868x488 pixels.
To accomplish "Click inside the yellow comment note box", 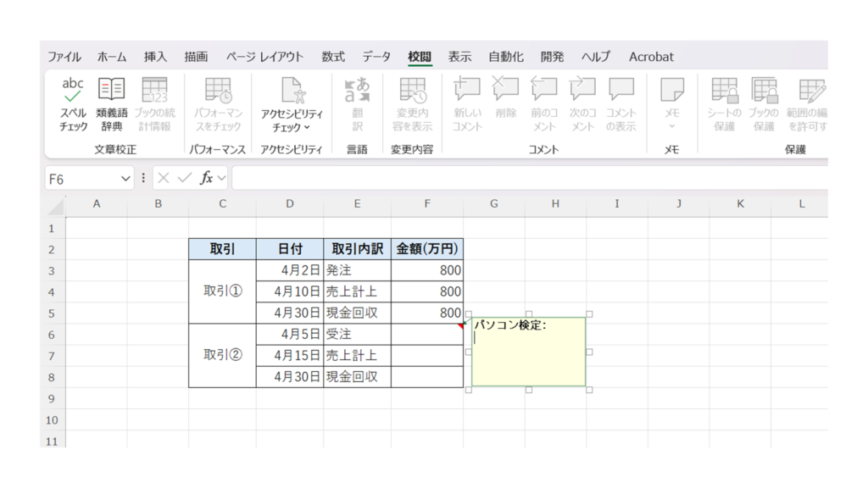I will [x=528, y=360].
